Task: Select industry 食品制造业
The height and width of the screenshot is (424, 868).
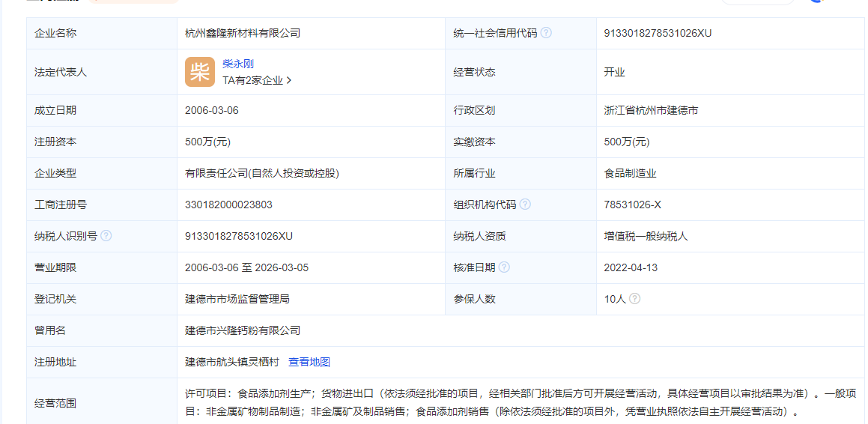Action: (630, 173)
